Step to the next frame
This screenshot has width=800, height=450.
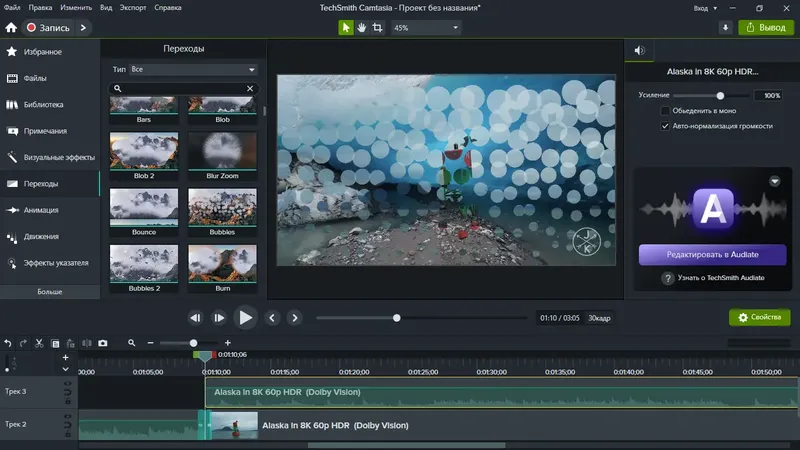[219, 318]
